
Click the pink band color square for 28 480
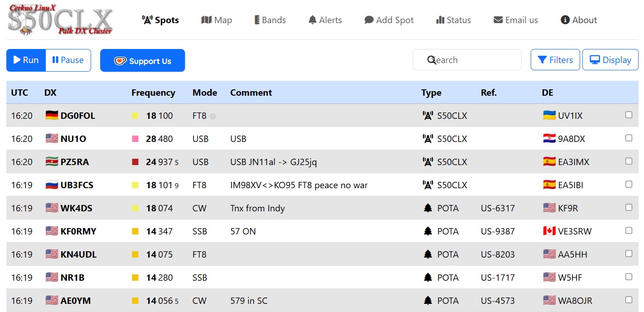tap(135, 139)
